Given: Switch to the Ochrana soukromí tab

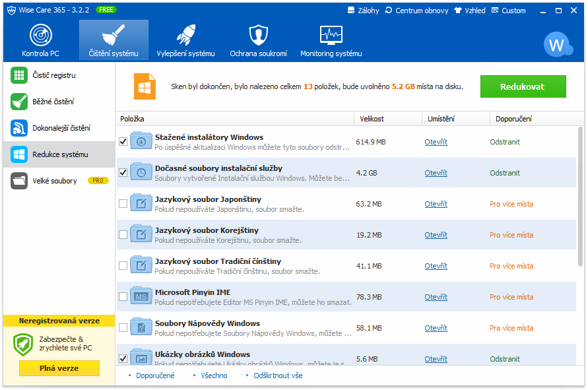Looking at the screenshot, I should coord(259,40).
